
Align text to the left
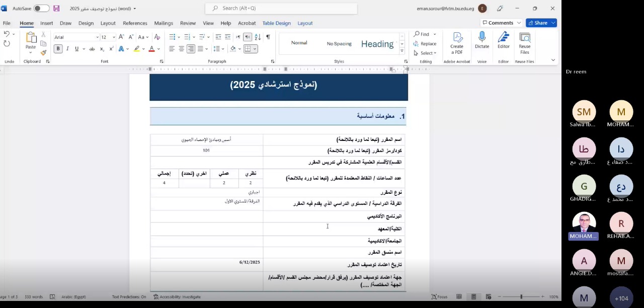coord(172,49)
